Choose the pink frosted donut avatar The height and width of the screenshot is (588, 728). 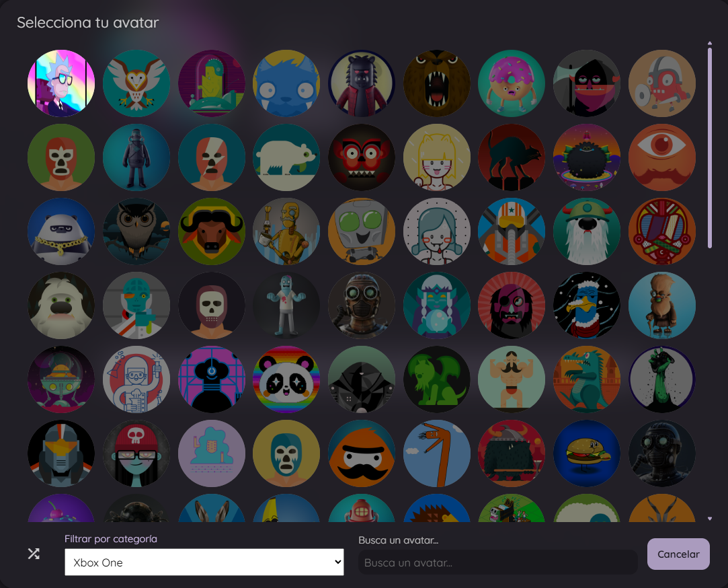click(x=512, y=83)
